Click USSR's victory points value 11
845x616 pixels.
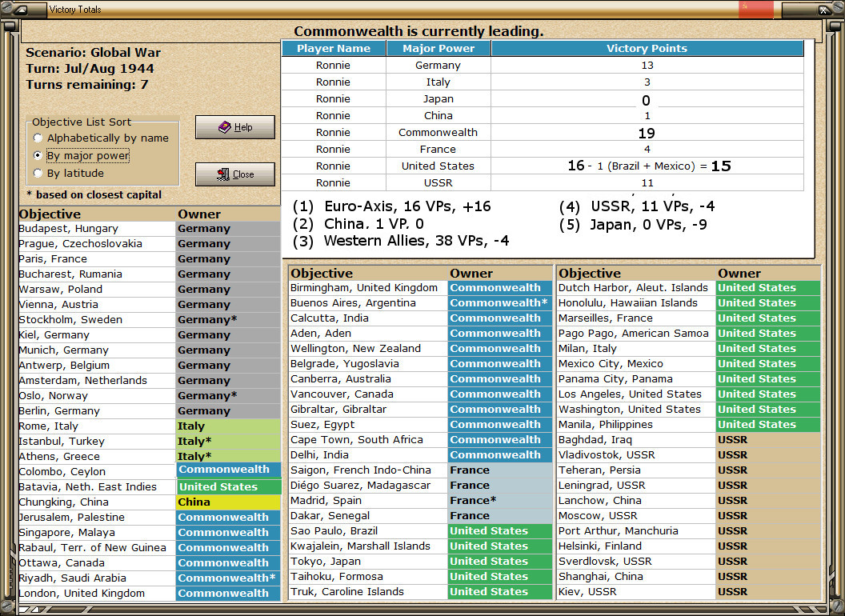647,182
